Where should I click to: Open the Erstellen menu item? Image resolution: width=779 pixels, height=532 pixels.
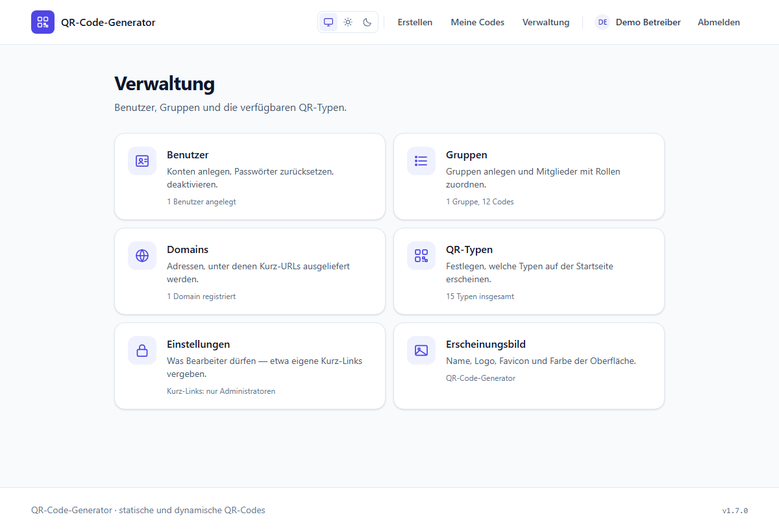click(415, 22)
